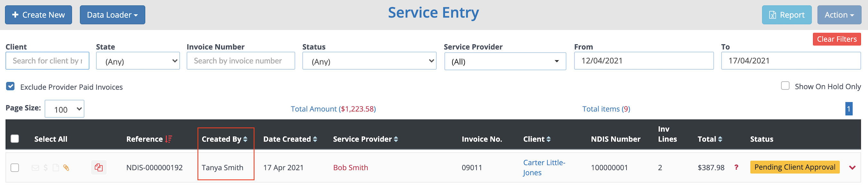Tick the Select All checkbox
868x188 pixels.
15,139
